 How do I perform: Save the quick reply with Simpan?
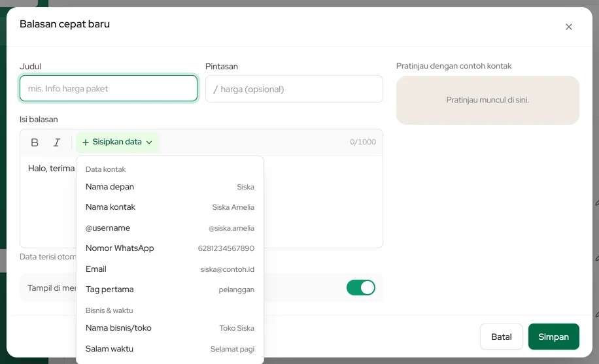(553, 337)
